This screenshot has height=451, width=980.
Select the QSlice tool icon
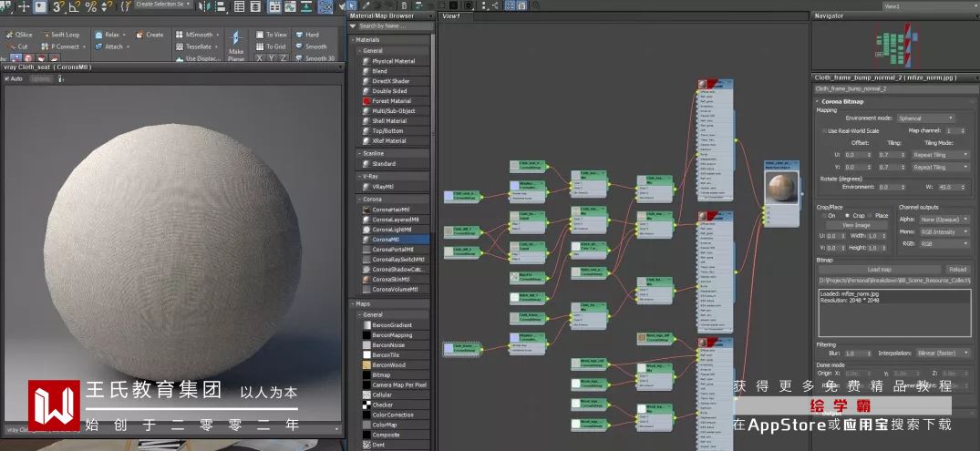[10, 35]
